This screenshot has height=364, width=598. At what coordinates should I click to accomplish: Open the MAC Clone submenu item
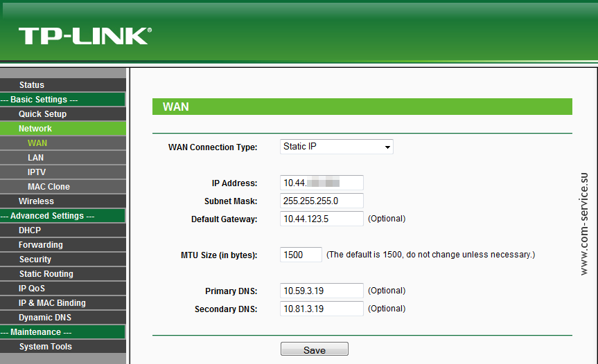(63, 187)
